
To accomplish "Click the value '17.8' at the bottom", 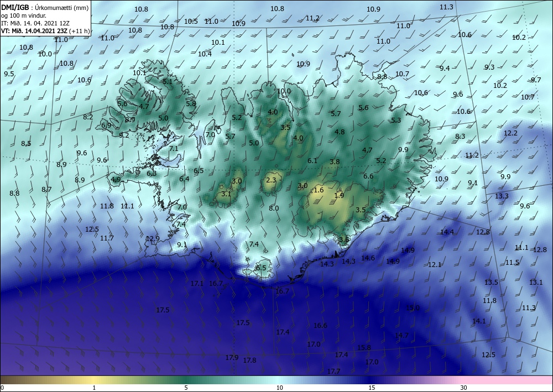I will [x=249, y=360].
